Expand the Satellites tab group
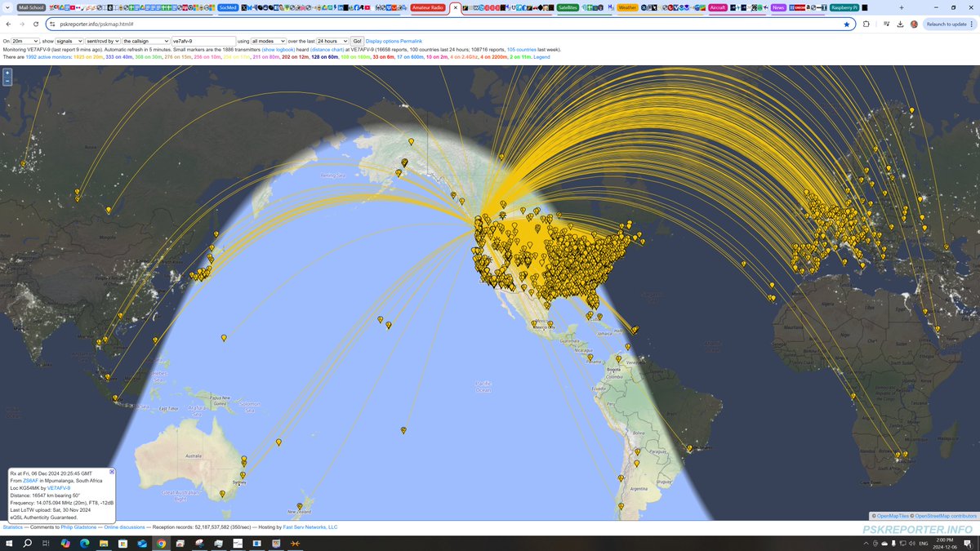This screenshot has width=980, height=551. 568,7
